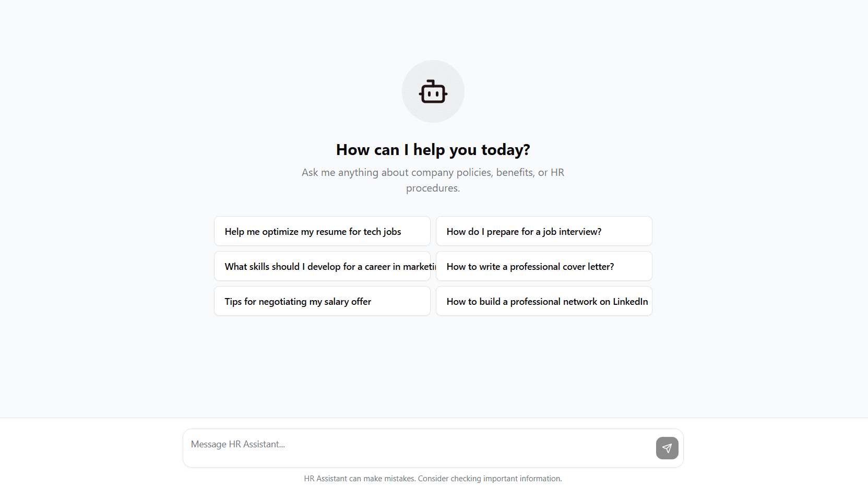The image size is (868, 487).
Task: Click the subtitle about company policies and benefits
Action: coord(433,180)
